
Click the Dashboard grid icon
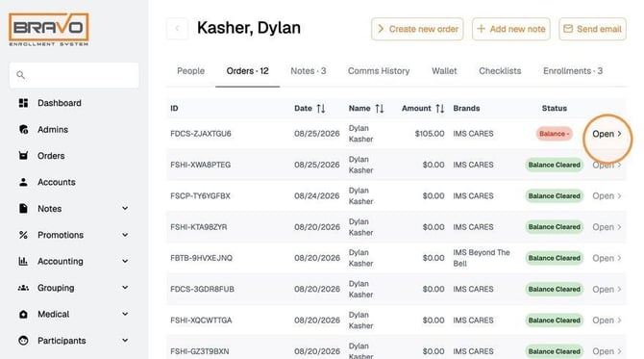coord(23,103)
